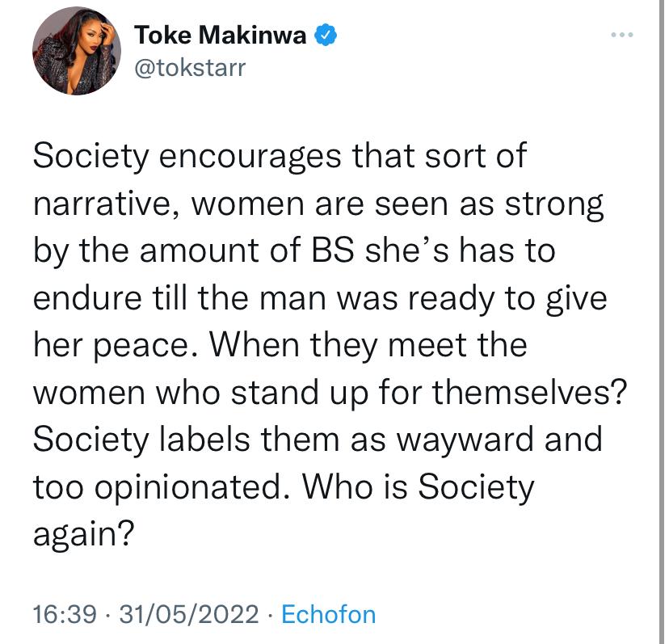Viewport: 669px width, 644px height.
Task: Click the 31/05/2022 date
Action: (189, 615)
